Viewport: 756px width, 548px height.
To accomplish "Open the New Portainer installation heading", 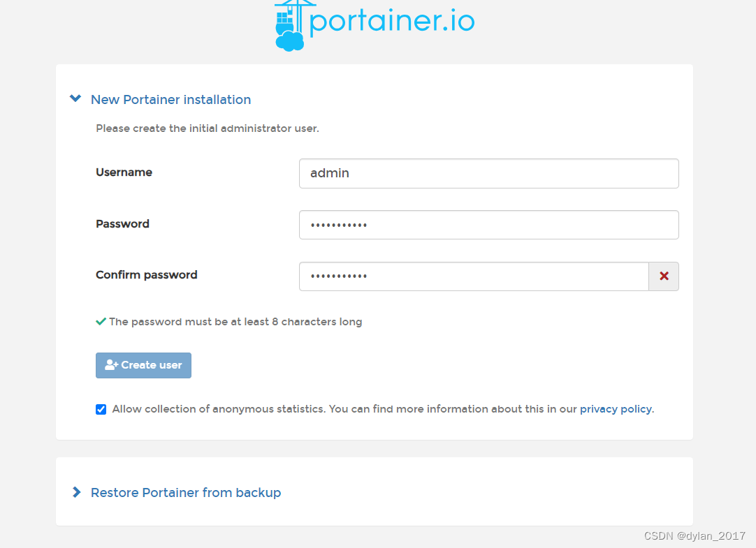I will coord(170,100).
